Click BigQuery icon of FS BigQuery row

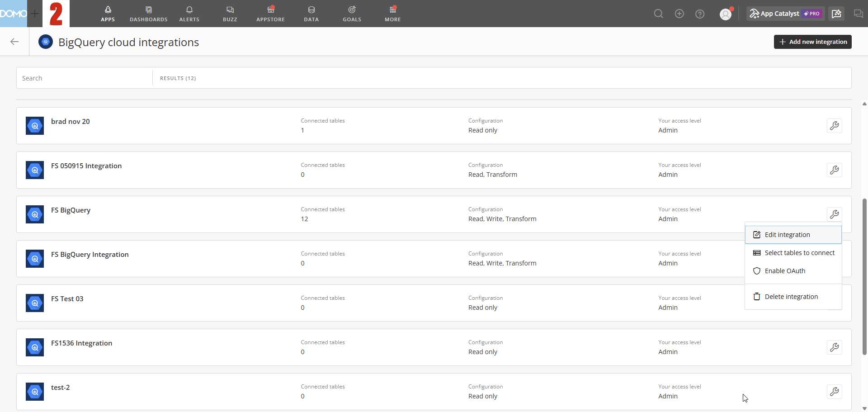(x=35, y=214)
